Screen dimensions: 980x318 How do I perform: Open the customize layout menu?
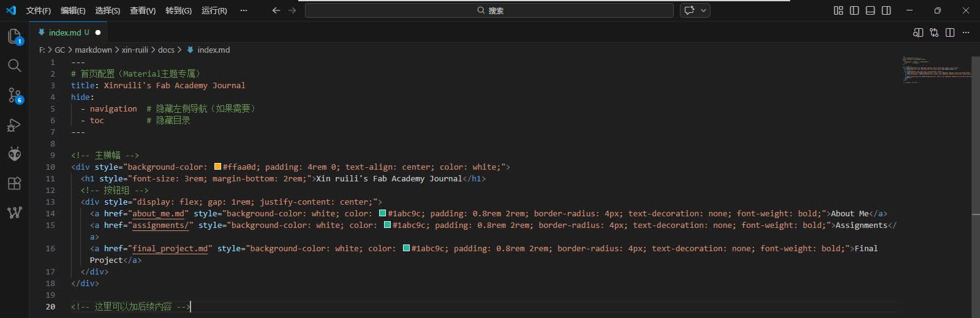click(839, 10)
